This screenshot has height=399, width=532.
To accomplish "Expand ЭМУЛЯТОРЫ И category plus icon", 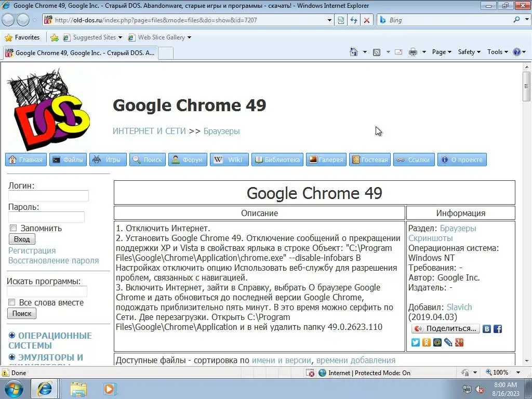I will 12,357.
